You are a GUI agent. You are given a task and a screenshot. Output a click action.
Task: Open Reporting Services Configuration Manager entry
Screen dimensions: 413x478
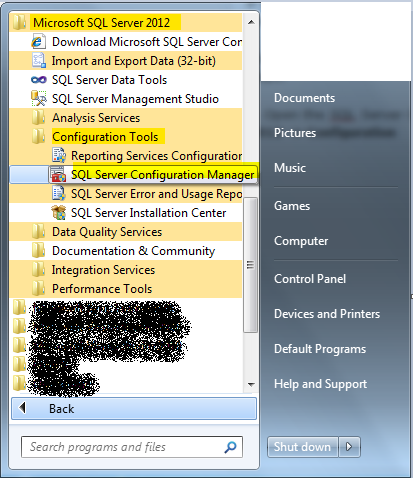126,156
